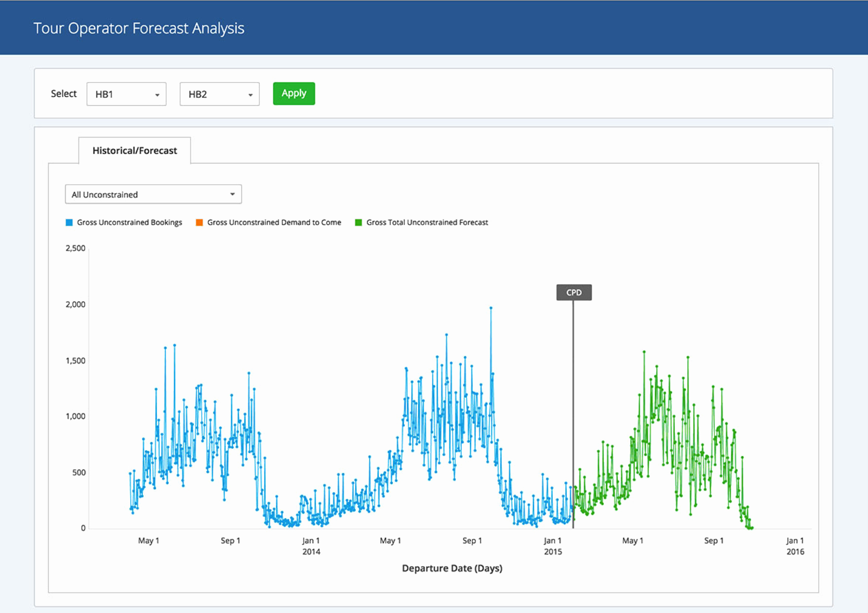The image size is (868, 613).
Task: Toggle Gross Unconstrained Demand to Come legend
Action: click(274, 222)
